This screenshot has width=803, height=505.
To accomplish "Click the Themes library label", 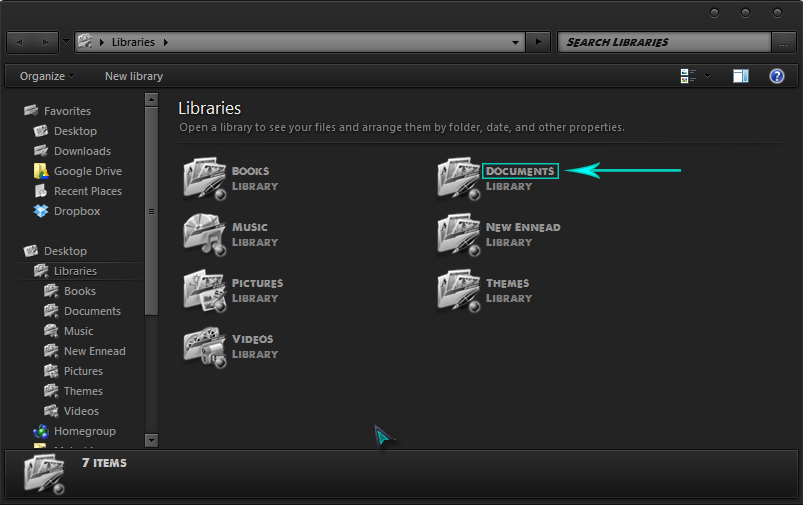I will pos(508,283).
